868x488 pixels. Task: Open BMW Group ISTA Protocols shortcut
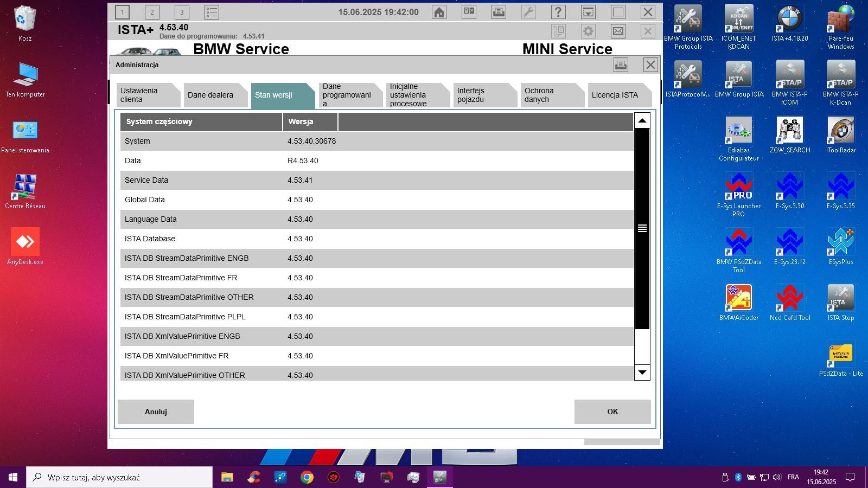point(688,27)
